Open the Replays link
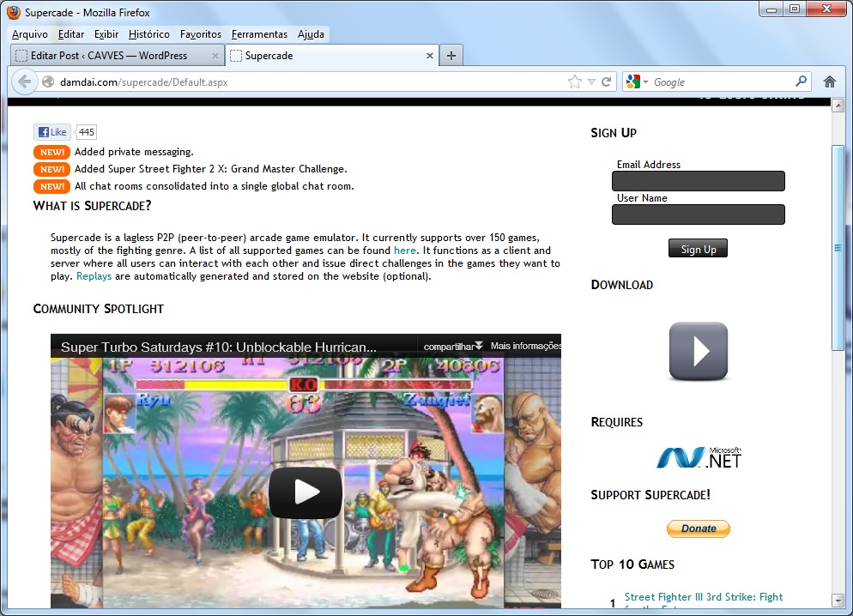Image resolution: width=853 pixels, height=616 pixels. pos(94,277)
